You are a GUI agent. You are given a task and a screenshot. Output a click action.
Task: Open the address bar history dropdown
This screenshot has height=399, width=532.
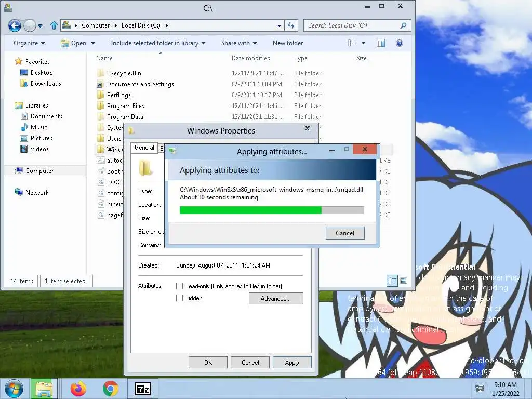pyautogui.click(x=279, y=25)
